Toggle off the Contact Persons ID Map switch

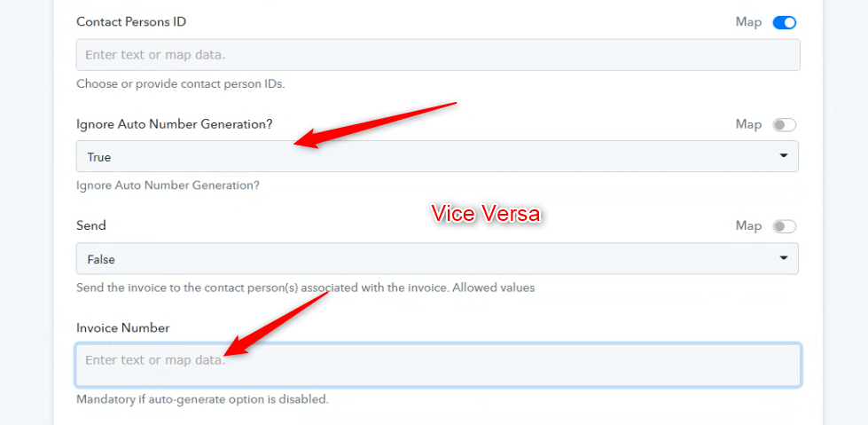pos(785,22)
